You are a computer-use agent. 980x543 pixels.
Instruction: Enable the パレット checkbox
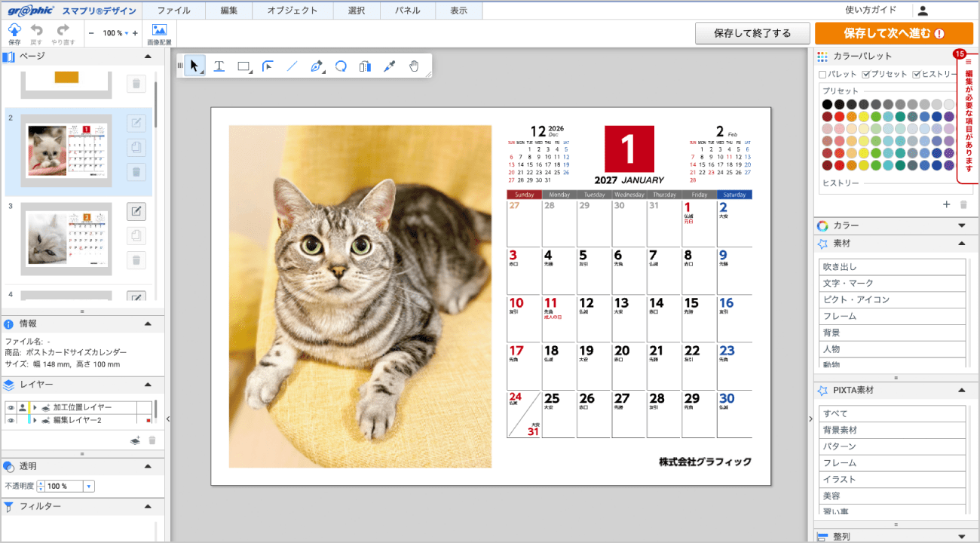(x=823, y=75)
